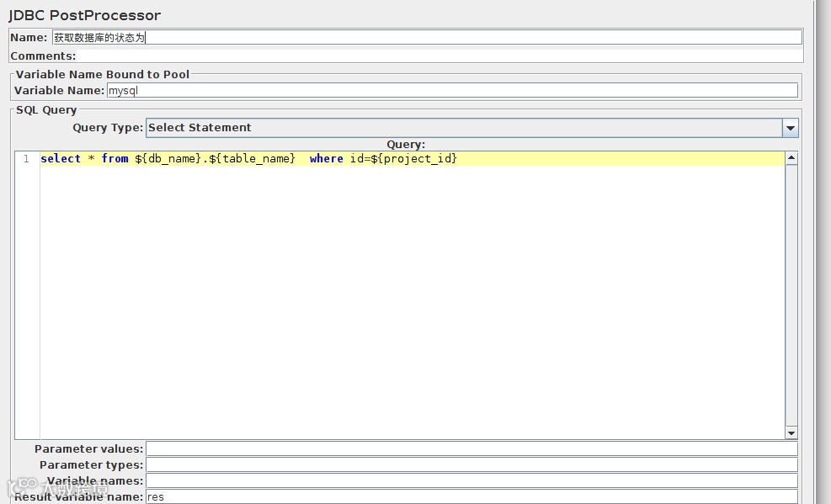Click the '${db_name}' variable in the query

tap(168, 158)
